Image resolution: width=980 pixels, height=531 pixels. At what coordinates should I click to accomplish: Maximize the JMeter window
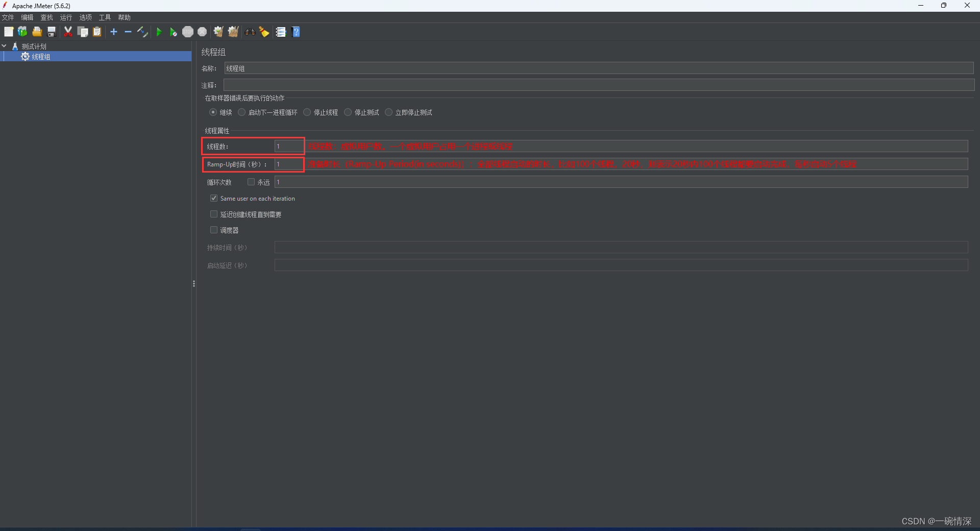point(944,6)
